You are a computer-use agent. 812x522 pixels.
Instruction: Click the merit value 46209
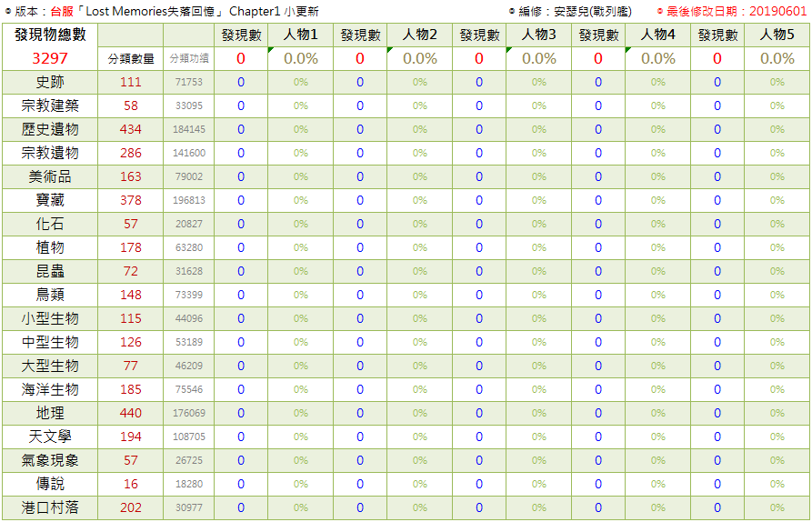pyautogui.click(x=189, y=366)
